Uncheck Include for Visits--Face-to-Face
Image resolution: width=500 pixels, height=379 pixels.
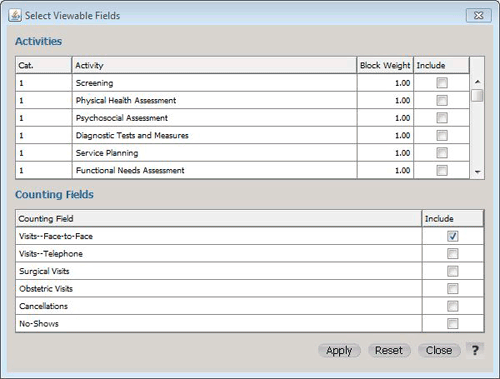453,236
